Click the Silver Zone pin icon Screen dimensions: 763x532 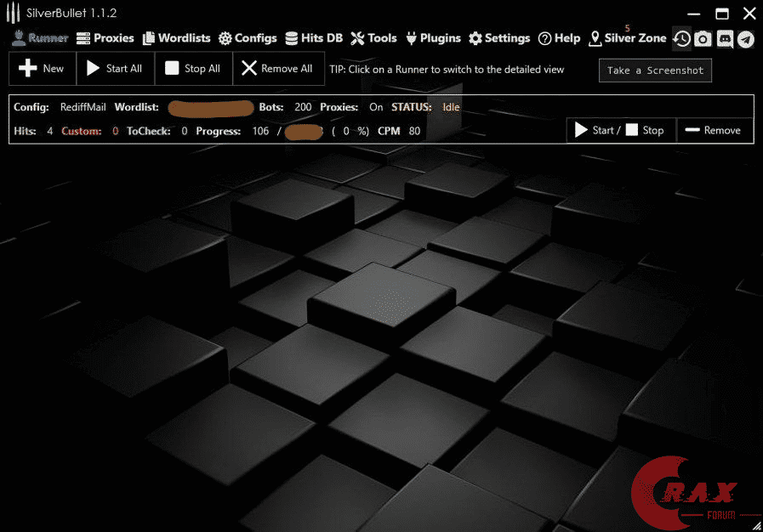[595, 39]
